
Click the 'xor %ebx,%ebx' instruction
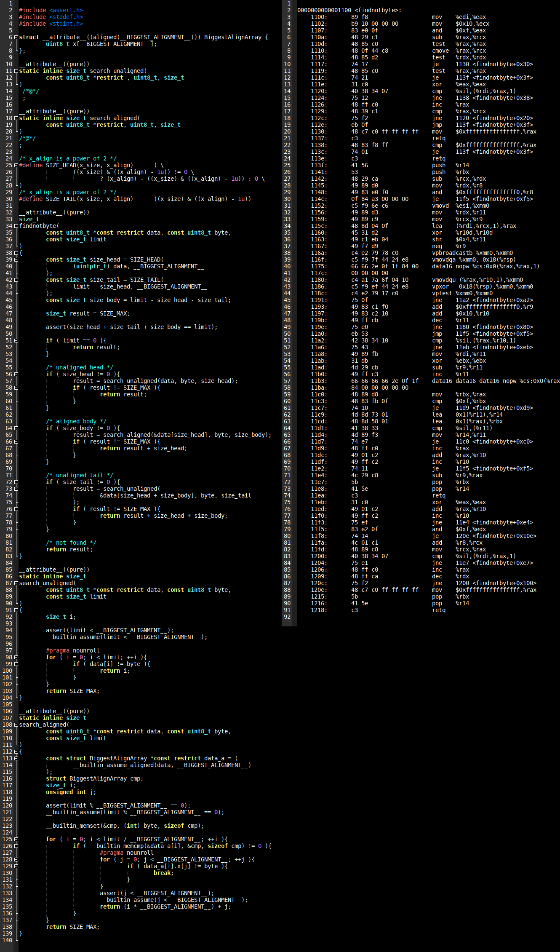coord(459,361)
